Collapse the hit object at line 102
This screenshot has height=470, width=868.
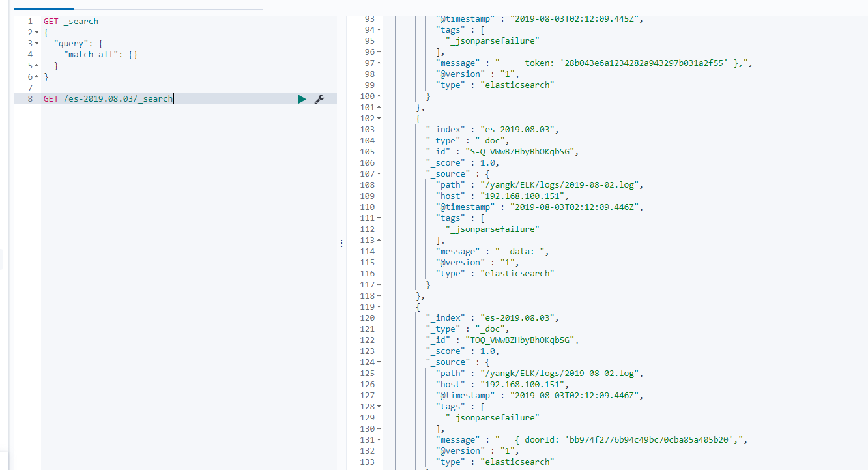tap(379, 118)
